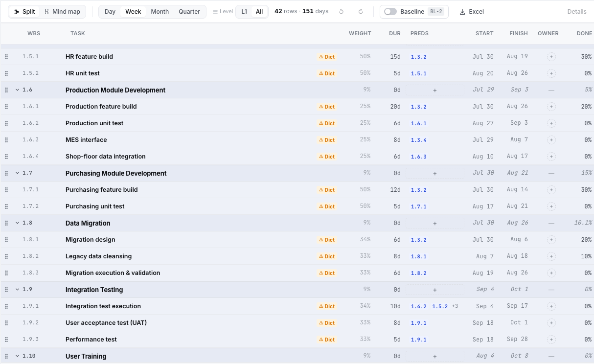
Task: Add predecessor to Purchasing Module Development
Action: pyautogui.click(x=434, y=173)
